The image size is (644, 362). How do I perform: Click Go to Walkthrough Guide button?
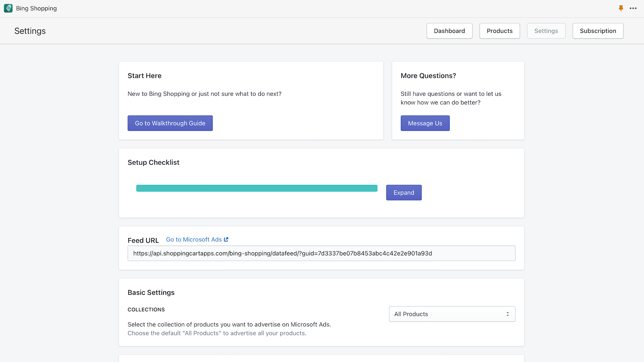[170, 123]
